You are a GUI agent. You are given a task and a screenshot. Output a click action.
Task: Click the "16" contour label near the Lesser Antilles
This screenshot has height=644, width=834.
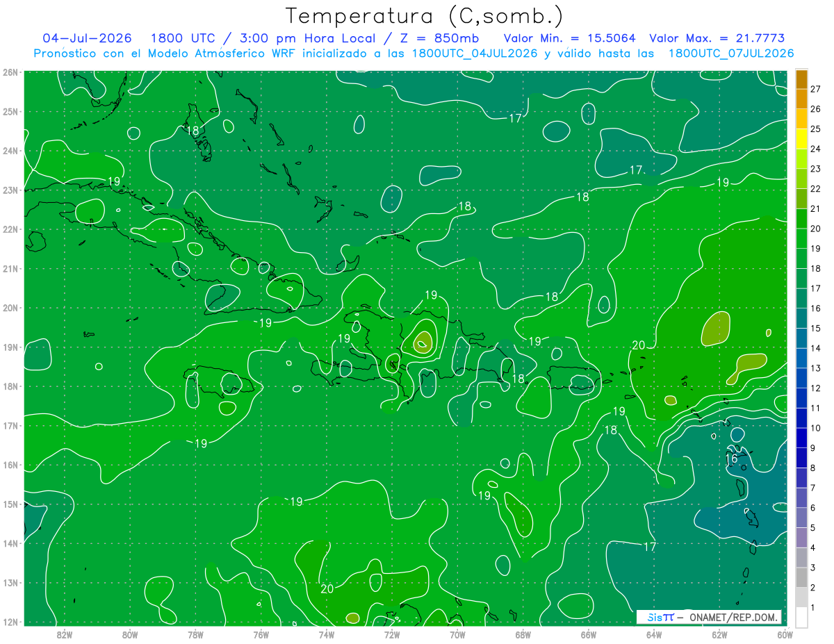click(731, 459)
